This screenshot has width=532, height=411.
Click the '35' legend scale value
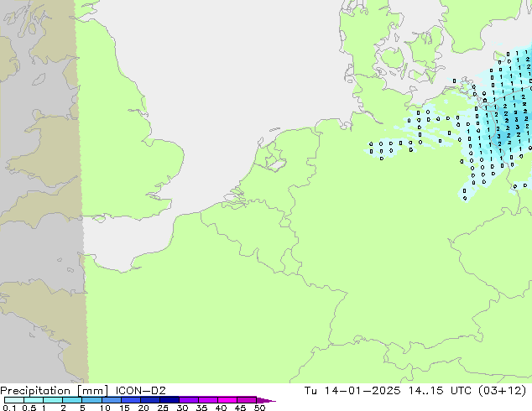pyautogui.click(x=201, y=408)
